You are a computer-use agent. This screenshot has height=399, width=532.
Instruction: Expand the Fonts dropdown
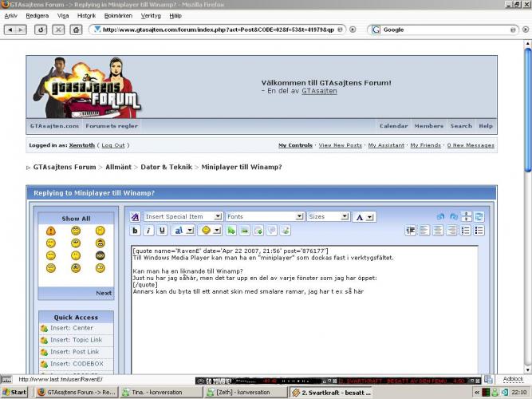[x=264, y=216]
